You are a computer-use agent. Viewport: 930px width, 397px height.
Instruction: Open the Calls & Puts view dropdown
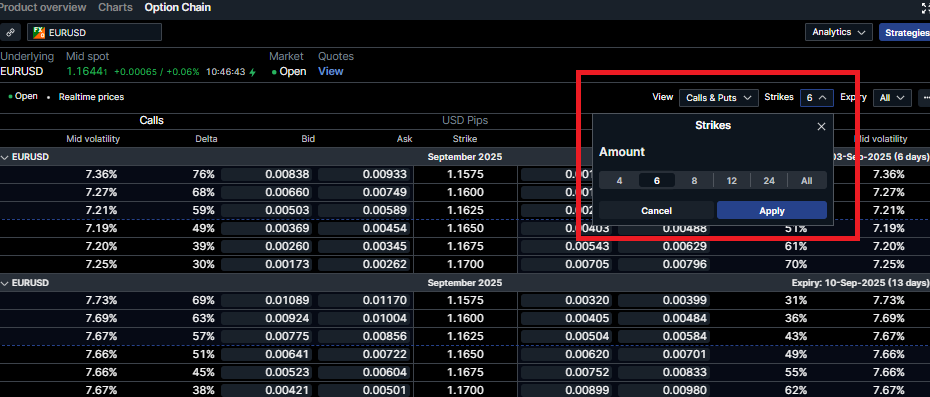(718, 98)
